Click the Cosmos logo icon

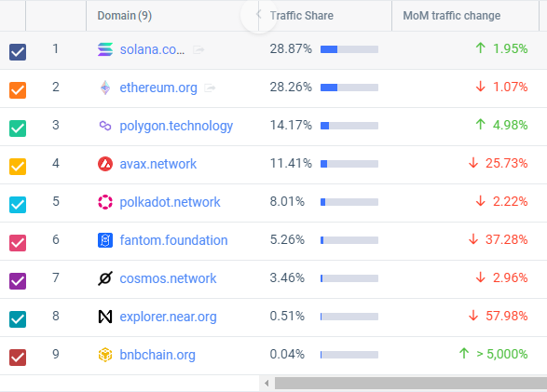click(105, 278)
